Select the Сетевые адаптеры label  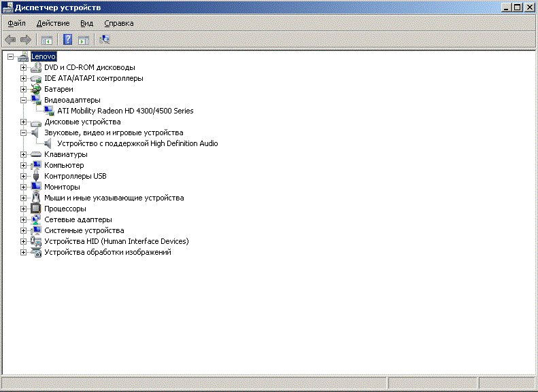tap(78, 219)
